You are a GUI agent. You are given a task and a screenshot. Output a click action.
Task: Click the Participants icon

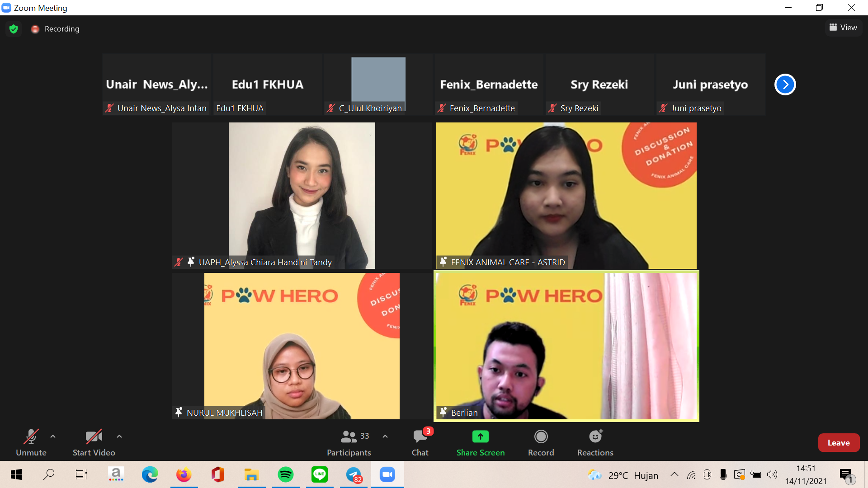349,436
